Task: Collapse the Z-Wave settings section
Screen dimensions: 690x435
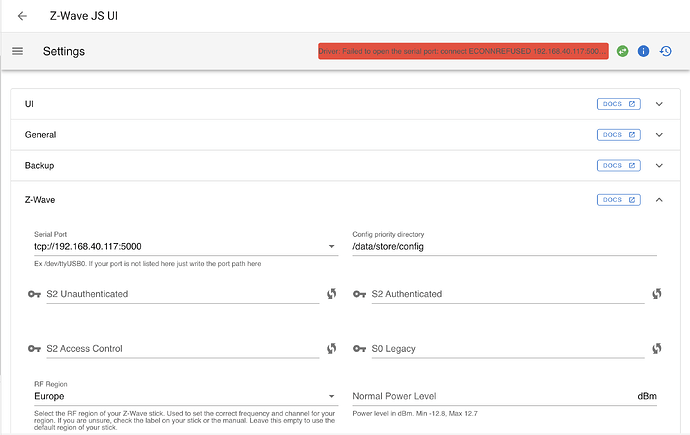Action: point(659,200)
